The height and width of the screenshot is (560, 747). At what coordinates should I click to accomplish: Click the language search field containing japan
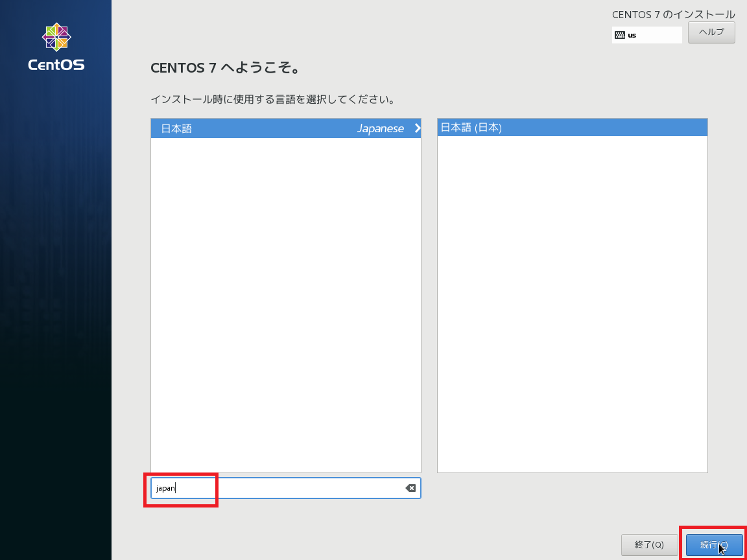(285, 488)
